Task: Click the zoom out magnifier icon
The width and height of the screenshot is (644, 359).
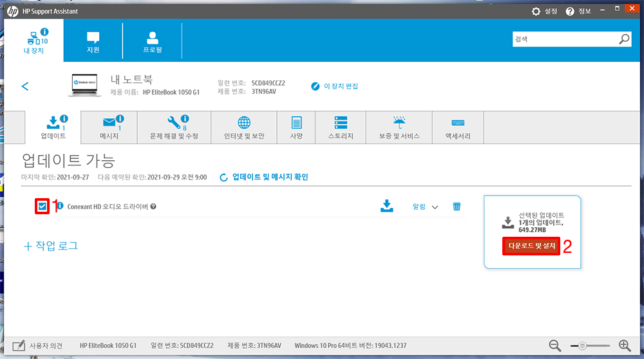Action: (x=555, y=346)
